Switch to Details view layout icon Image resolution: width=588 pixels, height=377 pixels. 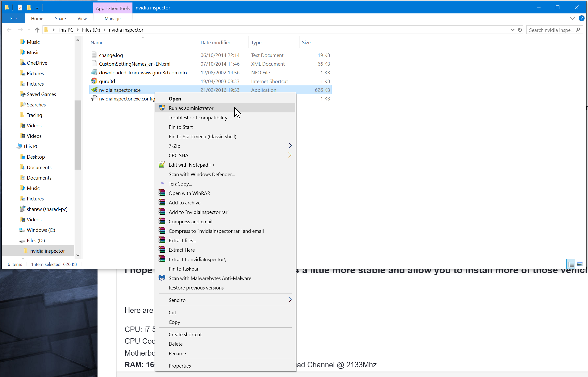571,264
